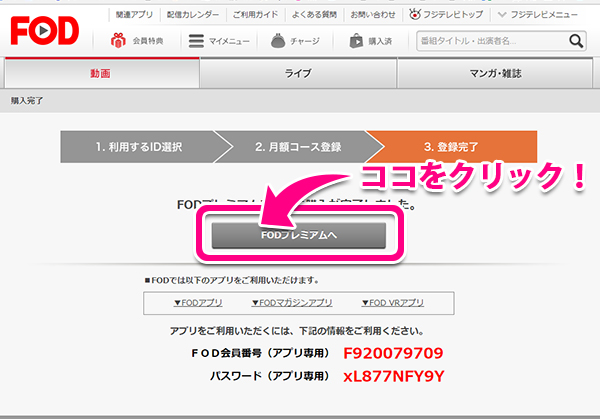Open the FODマガジンアプリ link

point(292,303)
